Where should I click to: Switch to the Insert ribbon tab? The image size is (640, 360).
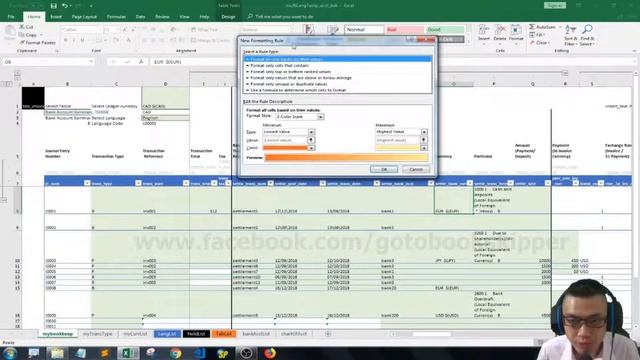pos(56,17)
